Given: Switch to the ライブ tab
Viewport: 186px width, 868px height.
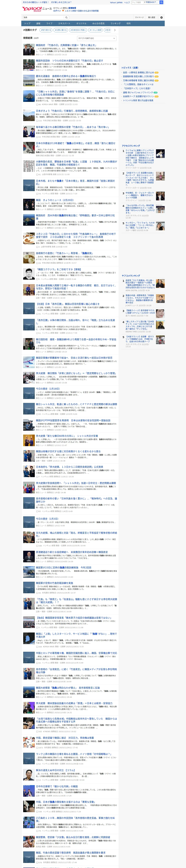Looking at the screenshot, I should point(49,24).
